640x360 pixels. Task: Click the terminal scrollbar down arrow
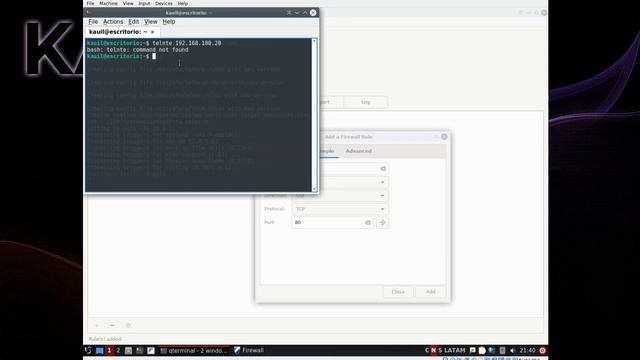(x=314, y=189)
